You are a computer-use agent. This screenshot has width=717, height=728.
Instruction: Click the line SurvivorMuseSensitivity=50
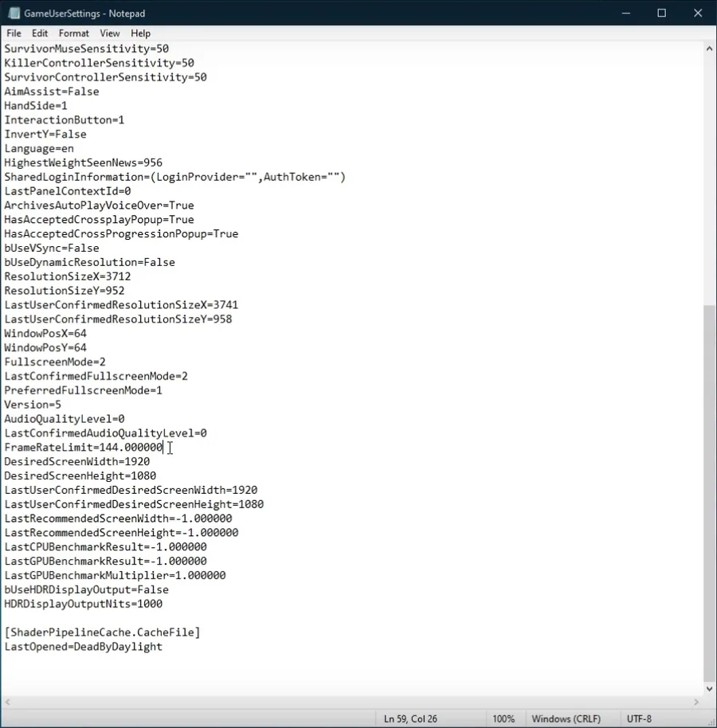(x=86, y=49)
